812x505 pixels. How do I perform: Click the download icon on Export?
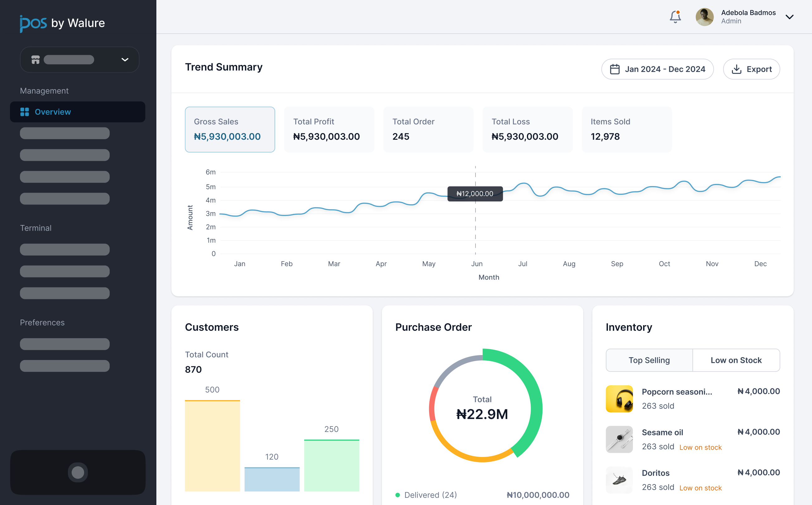(x=736, y=69)
